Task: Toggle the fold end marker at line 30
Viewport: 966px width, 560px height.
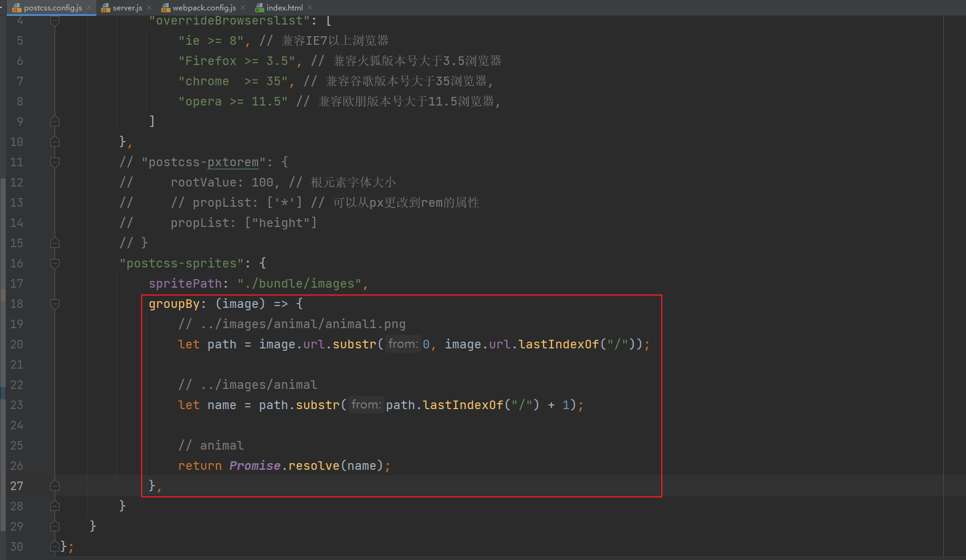Action: 55,547
